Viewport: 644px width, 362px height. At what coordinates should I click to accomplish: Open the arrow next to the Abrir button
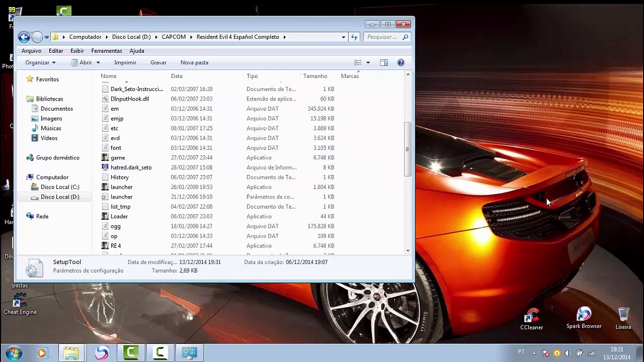98,62
